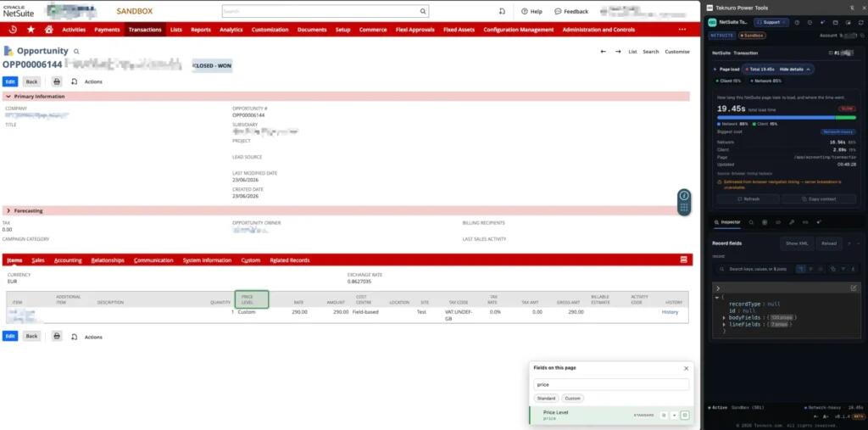The height and width of the screenshot is (430, 868).
Task: Expand the bodyFields tree node
Action: (x=724, y=317)
